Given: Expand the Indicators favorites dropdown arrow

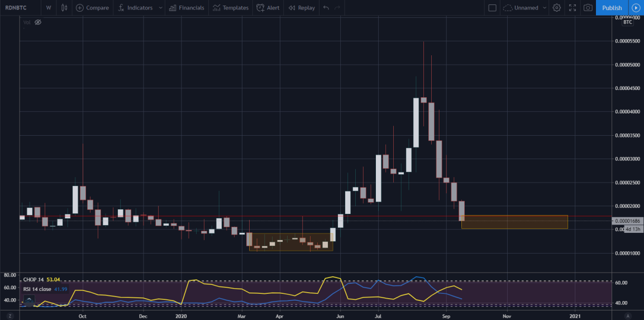Looking at the screenshot, I should [x=160, y=8].
